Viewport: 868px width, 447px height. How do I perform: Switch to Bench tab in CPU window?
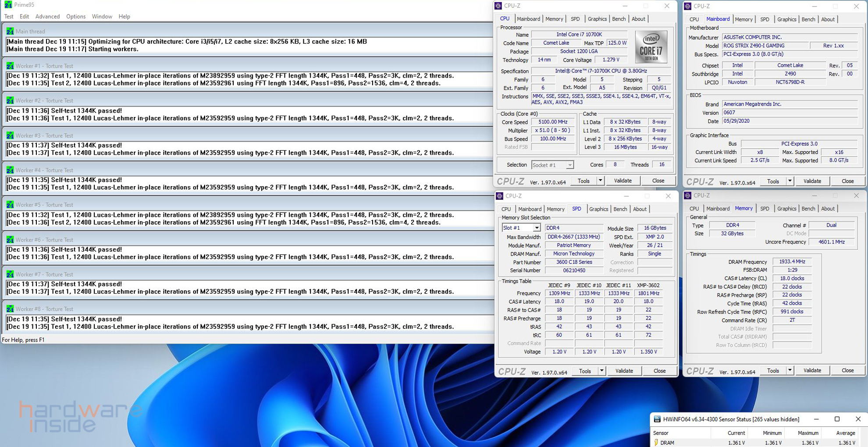click(x=619, y=19)
